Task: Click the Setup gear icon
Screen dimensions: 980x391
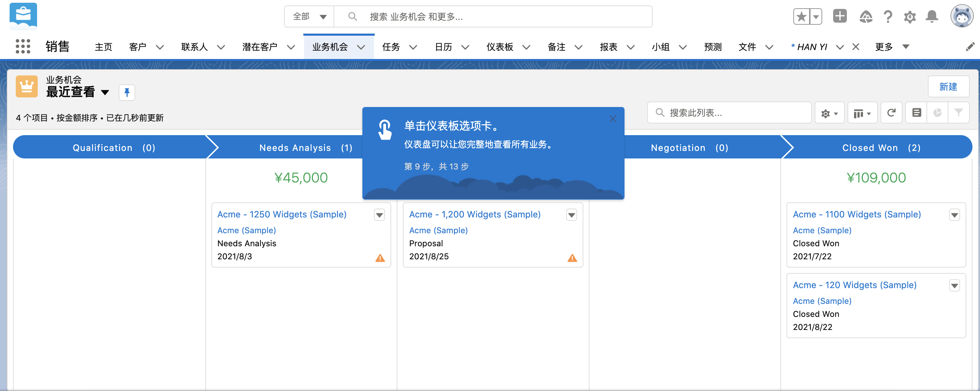Action: tap(910, 16)
